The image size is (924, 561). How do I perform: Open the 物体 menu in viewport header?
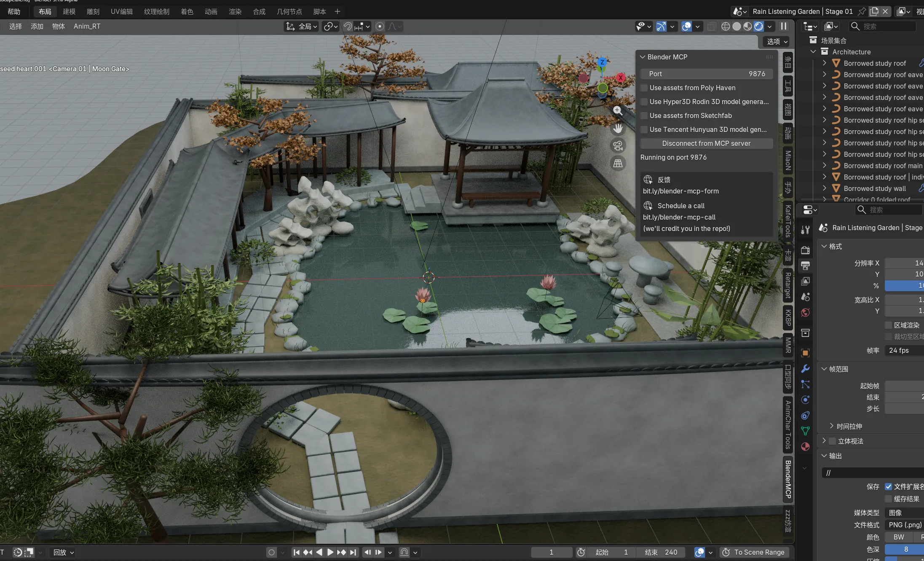coord(59,26)
